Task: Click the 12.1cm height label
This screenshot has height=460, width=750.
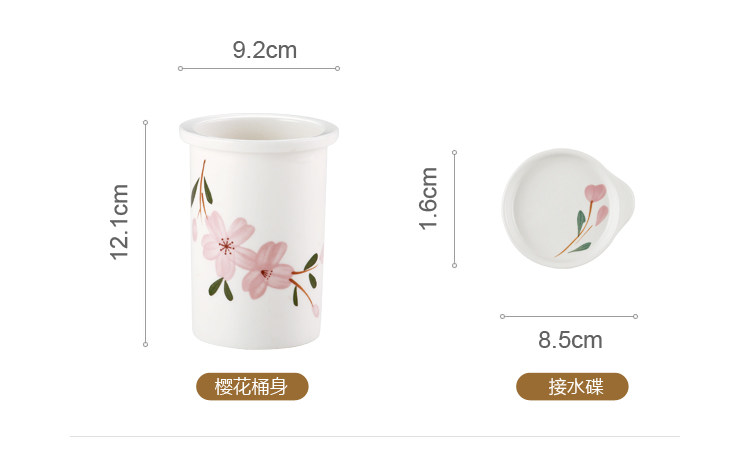Action: [120, 222]
